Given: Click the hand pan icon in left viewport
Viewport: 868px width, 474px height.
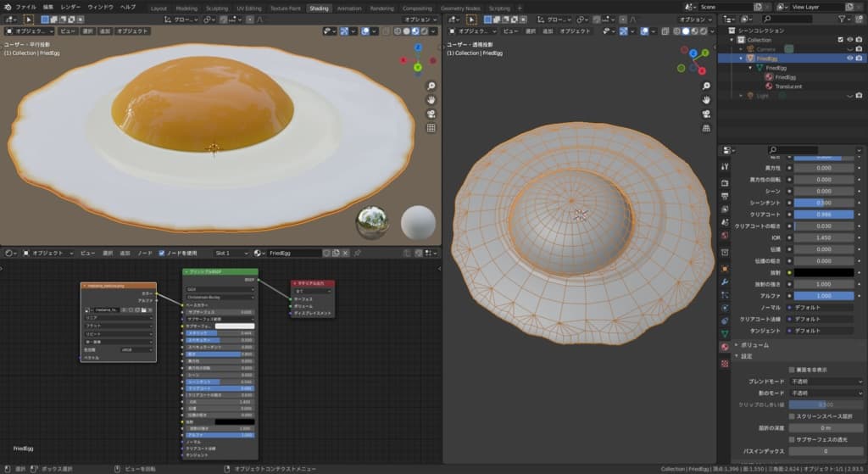Looking at the screenshot, I should 431,100.
